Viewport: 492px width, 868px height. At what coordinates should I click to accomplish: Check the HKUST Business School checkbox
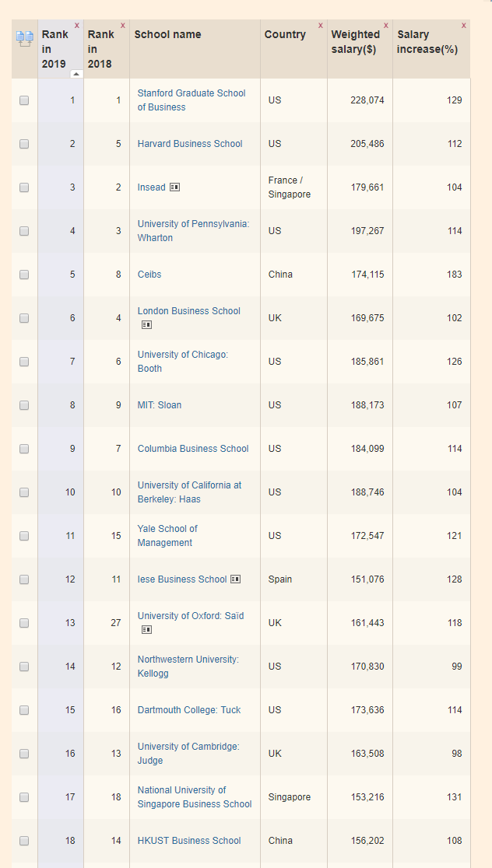pyautogui.click(x=24, y=840)
